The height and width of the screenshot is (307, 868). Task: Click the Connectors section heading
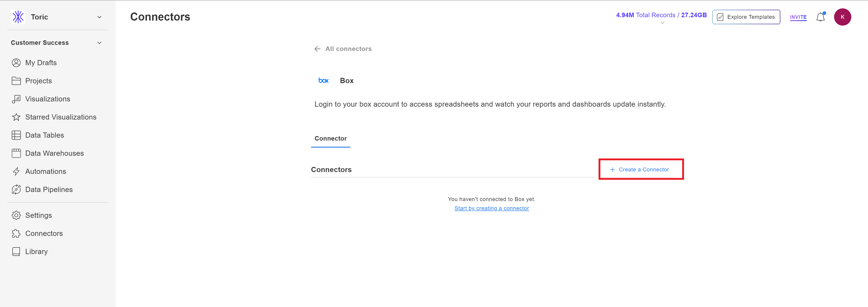(x=331, y=170)
